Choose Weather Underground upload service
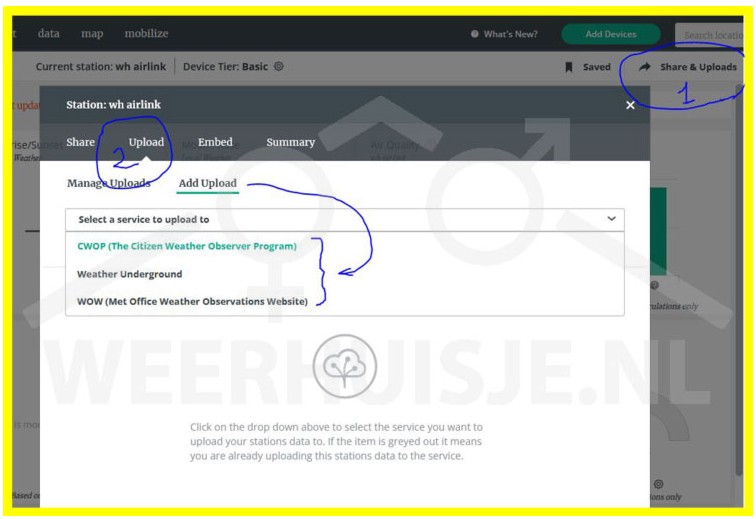 pos(130,274)
